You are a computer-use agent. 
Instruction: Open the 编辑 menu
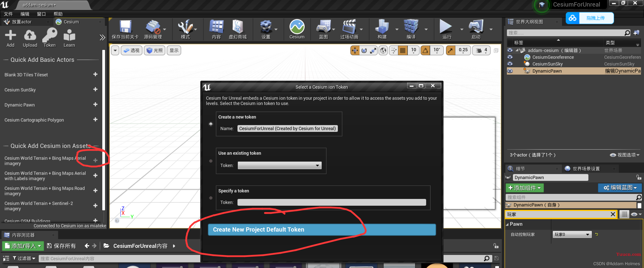[x=25, y=14]
